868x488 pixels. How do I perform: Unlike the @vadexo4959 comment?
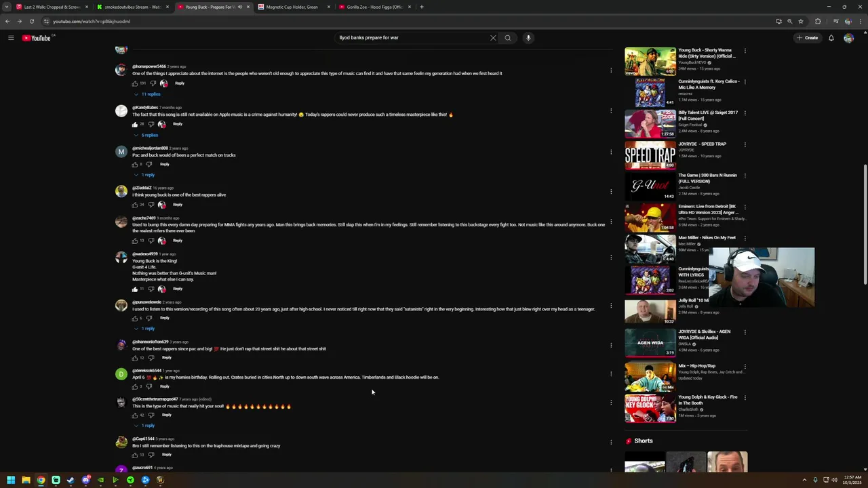[x=135, y=289]
